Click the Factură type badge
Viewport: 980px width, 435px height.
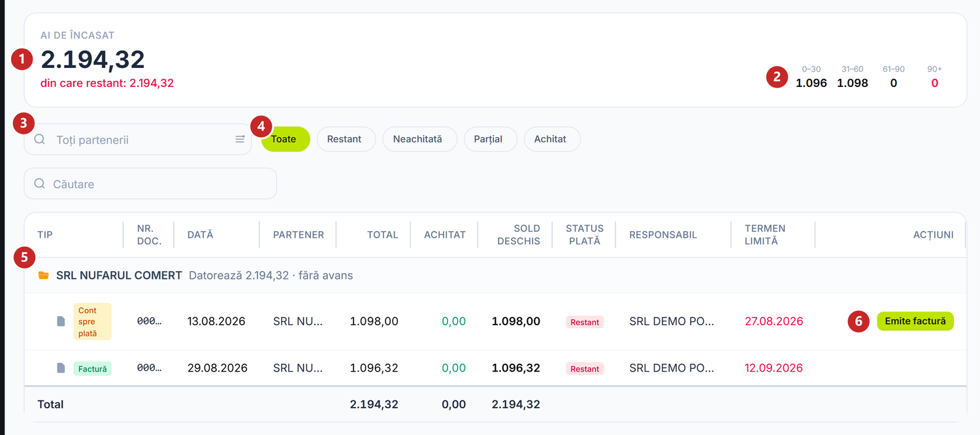(92, 368)
